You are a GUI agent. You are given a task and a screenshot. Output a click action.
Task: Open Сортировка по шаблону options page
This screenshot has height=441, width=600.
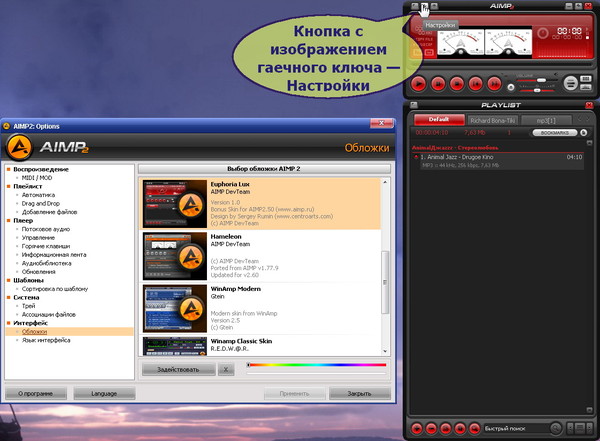pyautogui.click(x=55, y=289)
